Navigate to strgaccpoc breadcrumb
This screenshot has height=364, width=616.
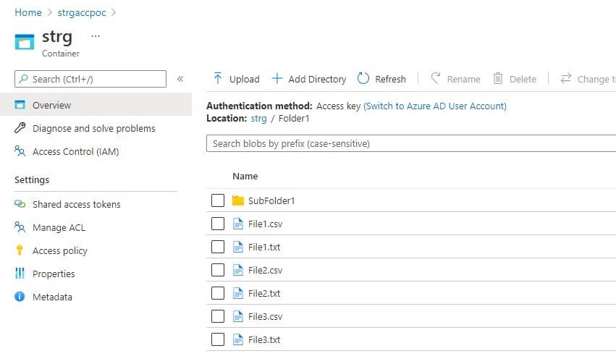point(83,12)
